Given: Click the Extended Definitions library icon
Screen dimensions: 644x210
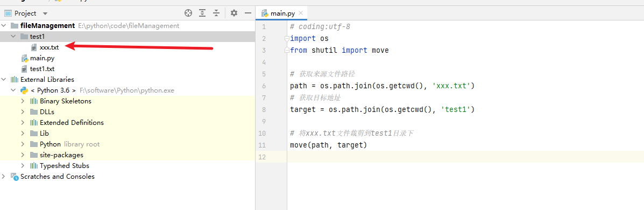Looking at the screenshot, I should (34, 122).
